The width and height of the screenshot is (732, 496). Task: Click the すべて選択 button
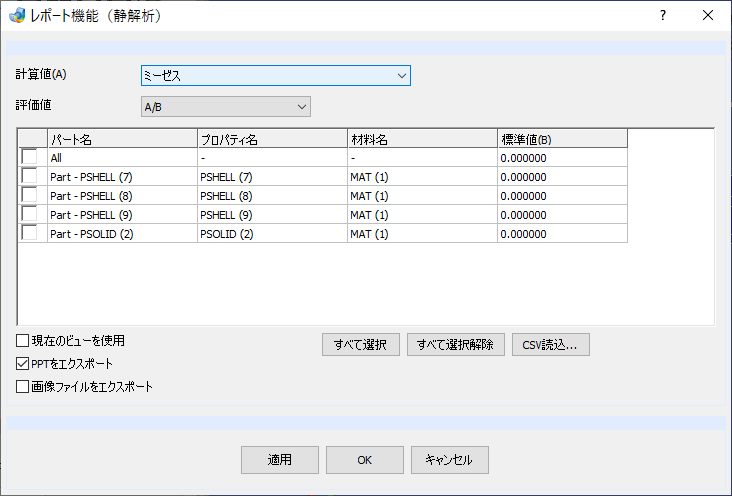(x=360, y=345)
